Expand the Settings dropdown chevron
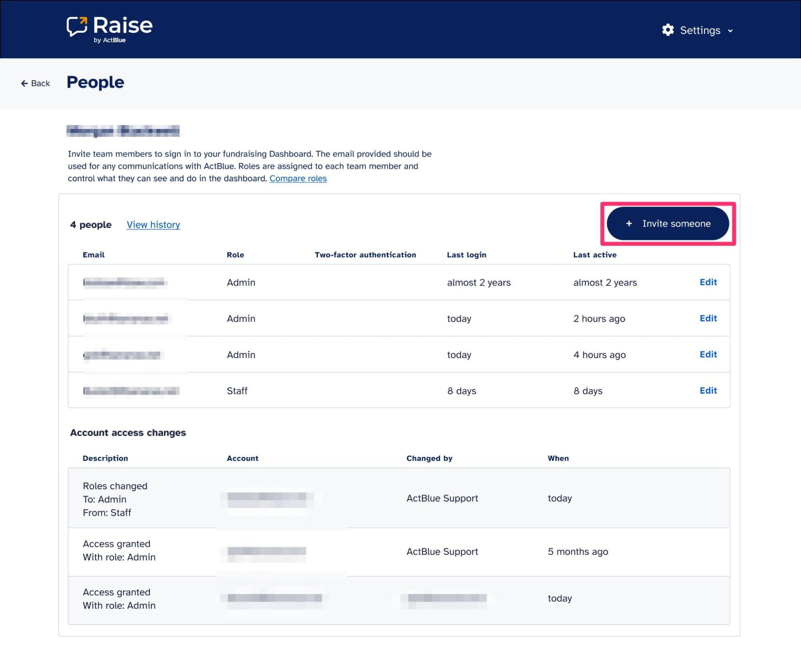 (x=730, y=31)
